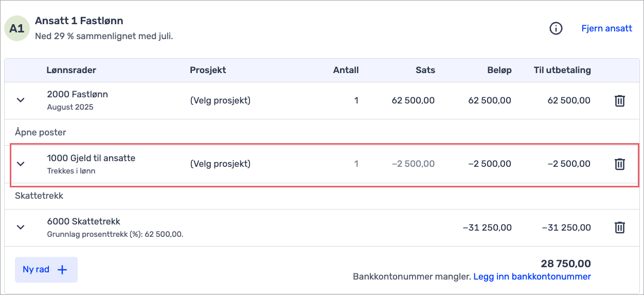The image size is (644, 295).
Task: Expand the 2000 Fastlønn row
Action: click(21, 100)
